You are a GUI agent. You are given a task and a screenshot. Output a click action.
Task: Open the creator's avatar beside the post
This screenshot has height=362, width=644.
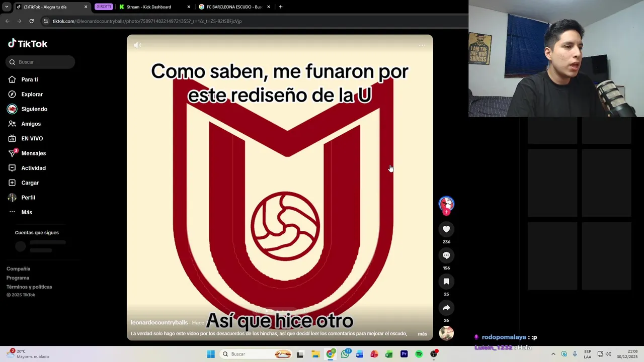tap(446, 204)
